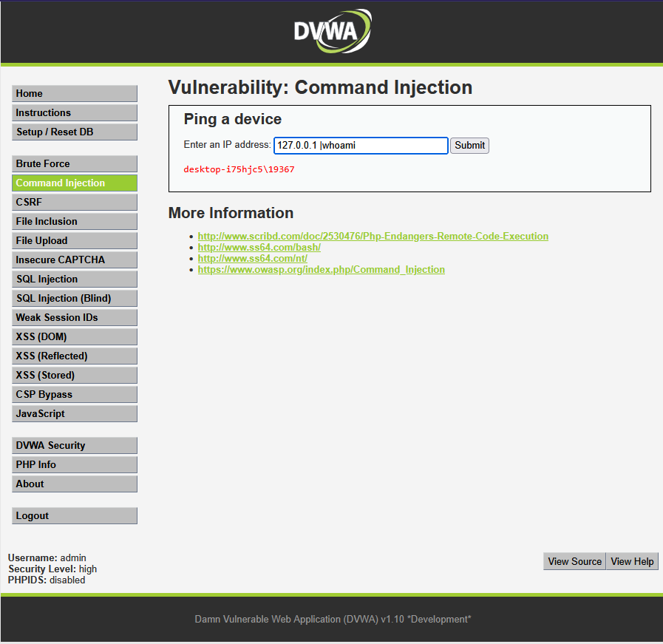Open the CSRF vulnerability page

pyautogui.click(x=75, y=202)
